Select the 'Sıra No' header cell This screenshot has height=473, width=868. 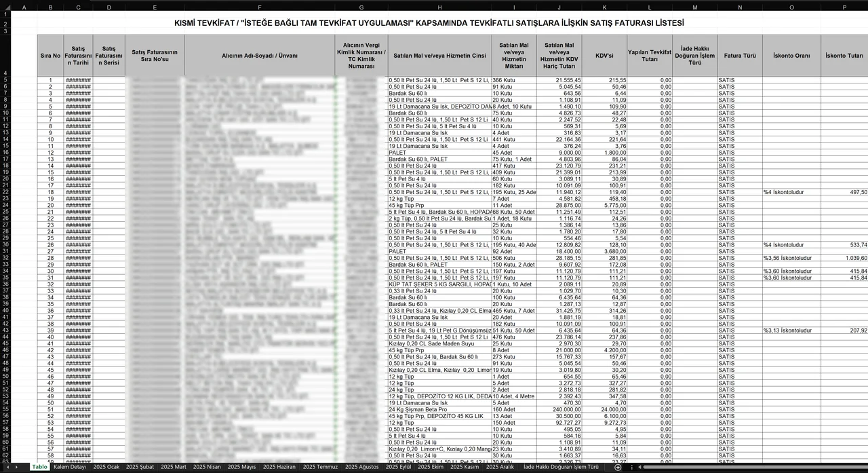[50, 55]
